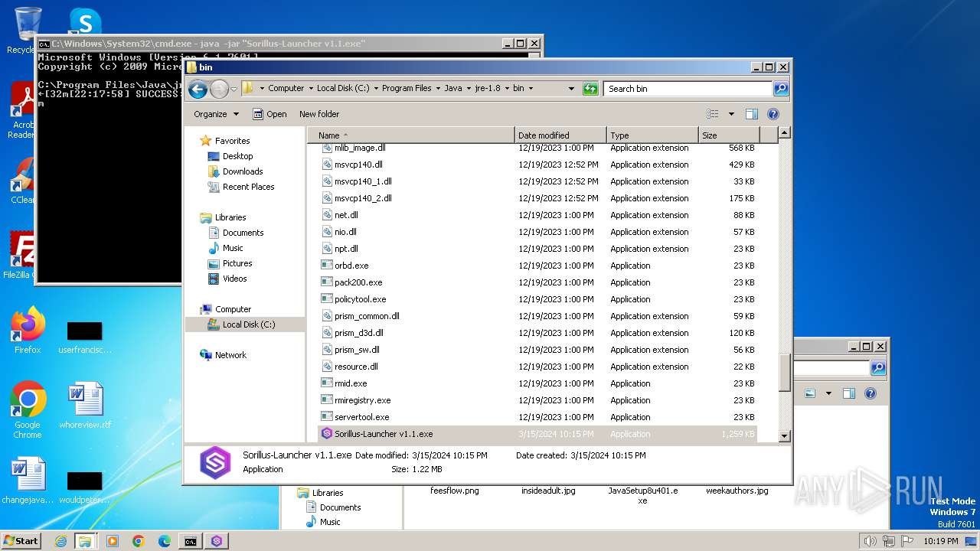The width and height of the screenshot is (980, 551).
Task: Click the Forward navigation arrow in bin window
Action: [219, 89]
